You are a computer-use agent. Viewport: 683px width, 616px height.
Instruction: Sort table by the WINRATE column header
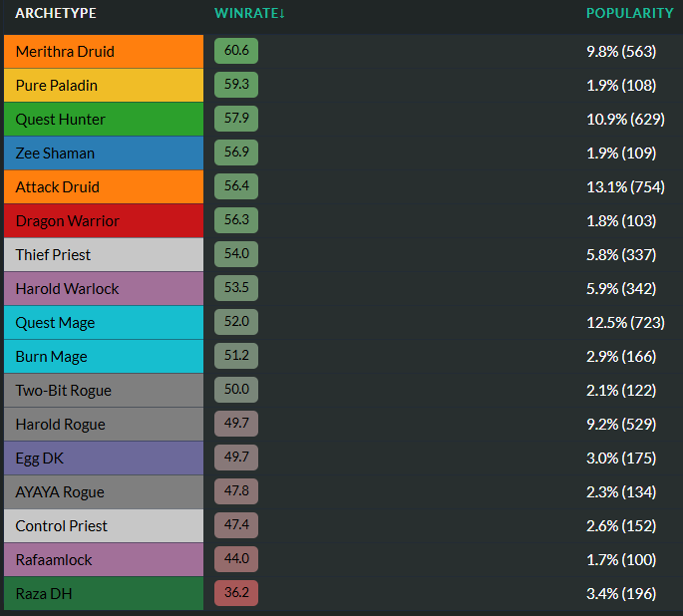[x=249, y=14]
